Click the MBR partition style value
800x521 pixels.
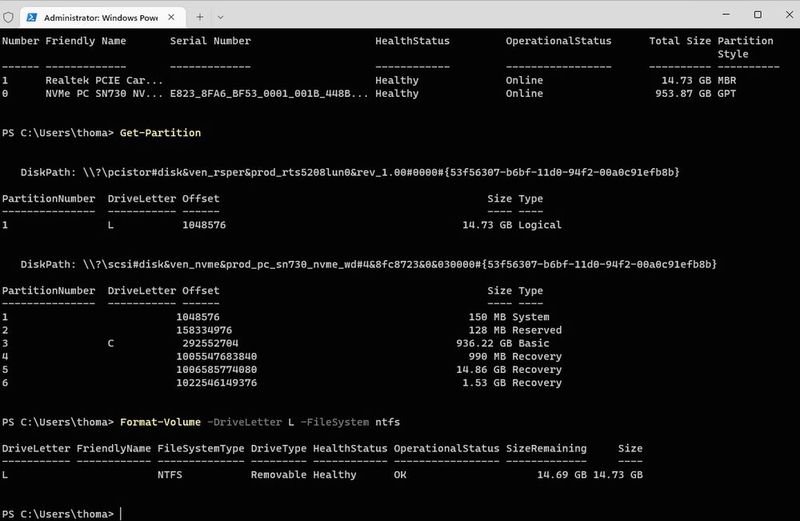pos(727,80)
